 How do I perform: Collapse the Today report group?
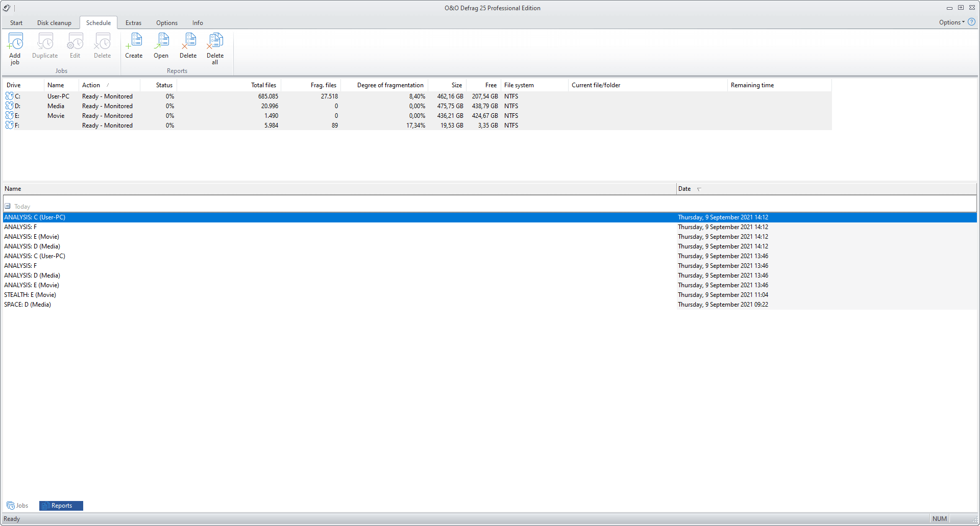[8, 206]
